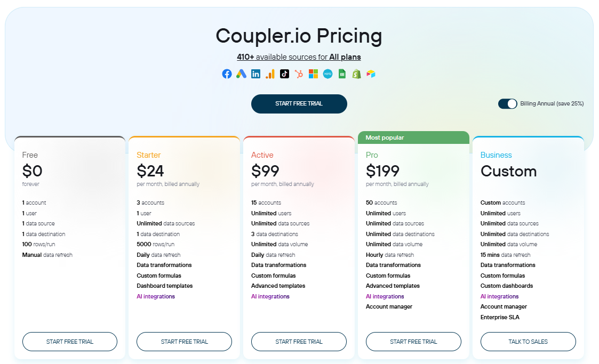The width and height of the screenshot is (599, 364).
Task: Click the Microsoft logo icon
Action: pos(313,74)
